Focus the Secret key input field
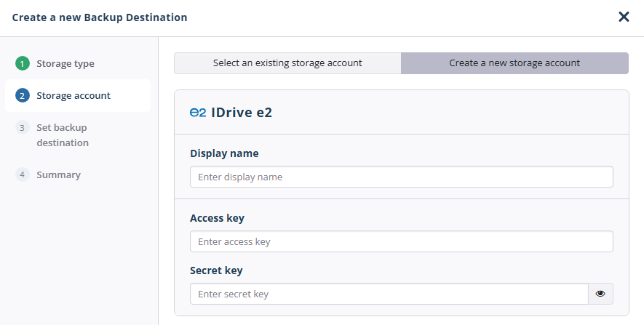Screen dimensions: 644x325 (389, 294)
